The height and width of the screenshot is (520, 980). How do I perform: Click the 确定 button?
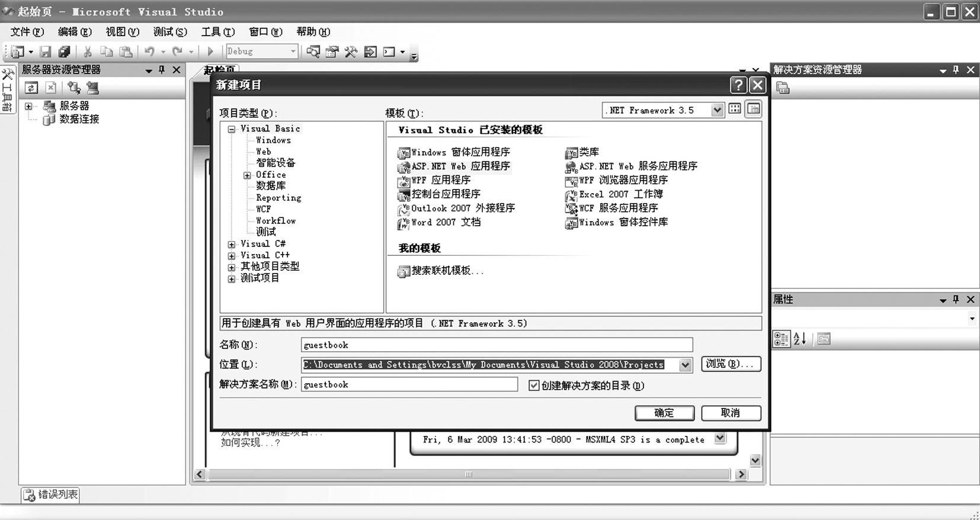click(x=664, y=413)
